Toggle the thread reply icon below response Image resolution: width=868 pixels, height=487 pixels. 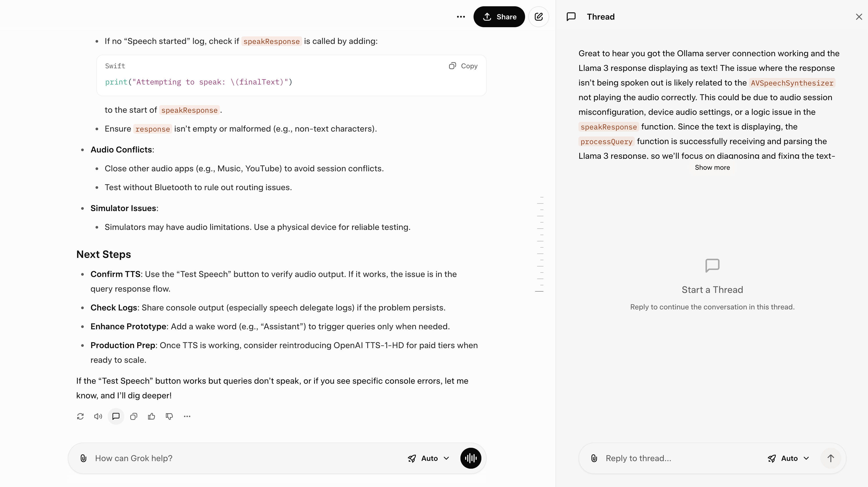point(116,416)
